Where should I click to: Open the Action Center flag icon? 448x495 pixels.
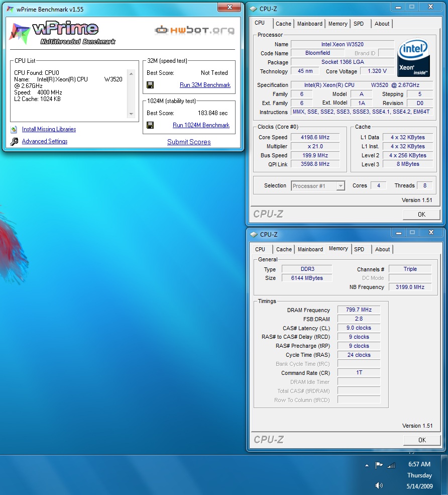click(x=379, y=465)
